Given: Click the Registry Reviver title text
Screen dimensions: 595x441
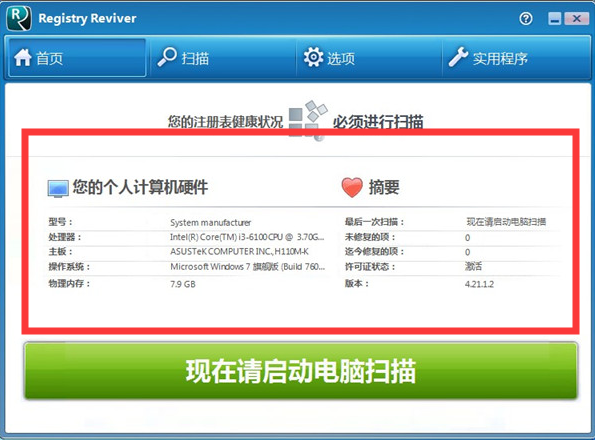Looking at the screenshot, I should [87, 18].
